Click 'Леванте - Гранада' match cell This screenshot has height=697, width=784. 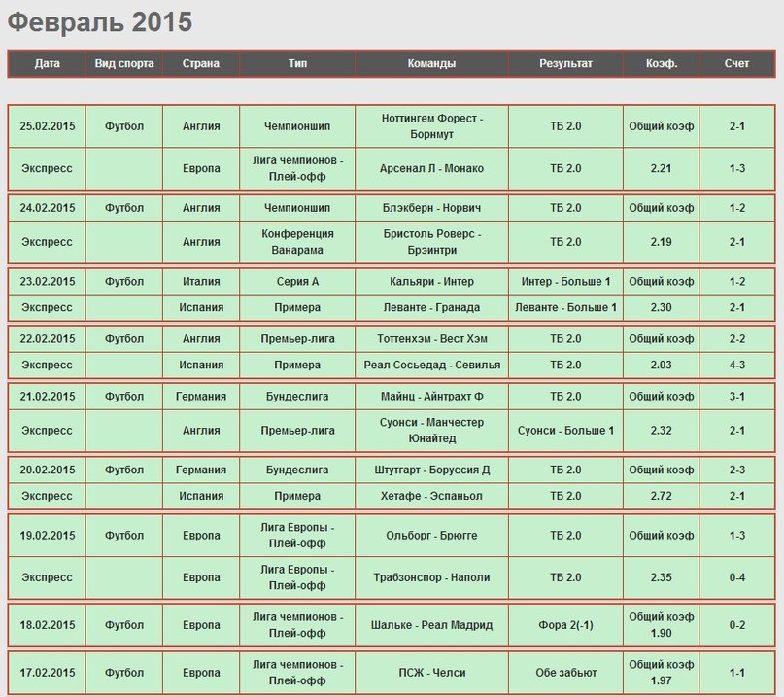coord(431,308)
